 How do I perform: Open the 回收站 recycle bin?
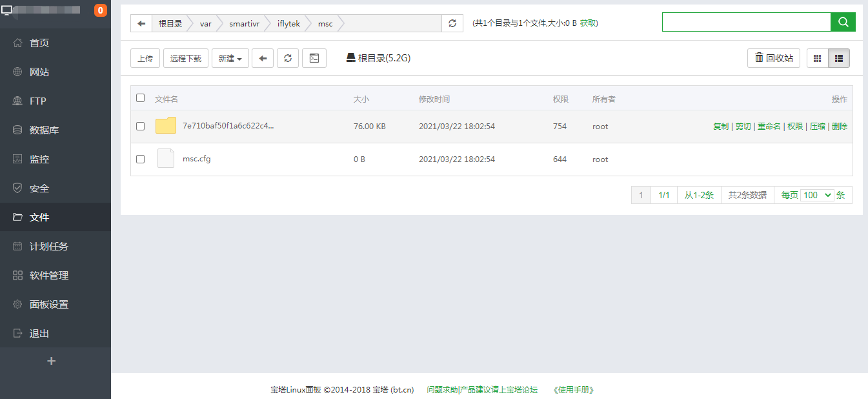(x=774, y=58)
